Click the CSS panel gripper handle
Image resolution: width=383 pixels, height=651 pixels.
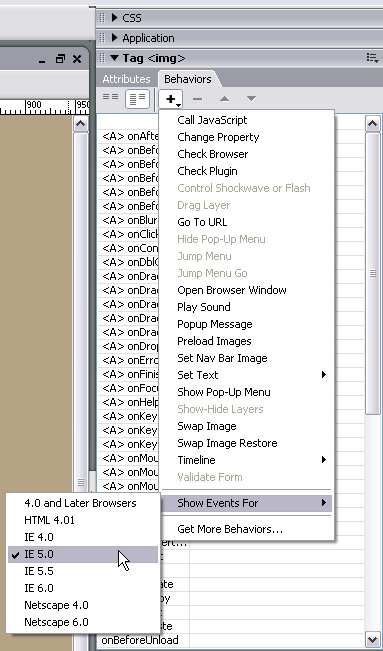[103, 18]
